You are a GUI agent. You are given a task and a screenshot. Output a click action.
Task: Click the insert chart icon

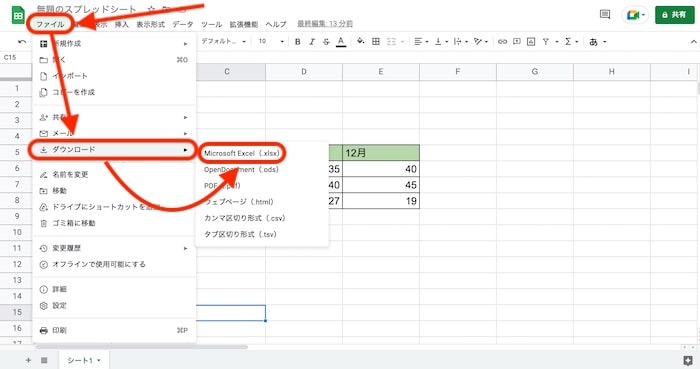[x=531, y=41]
